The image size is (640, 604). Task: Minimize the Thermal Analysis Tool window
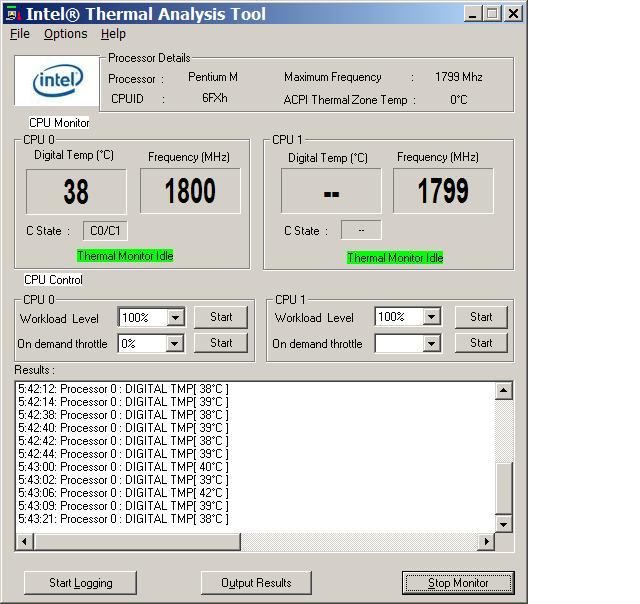[473, 14]
